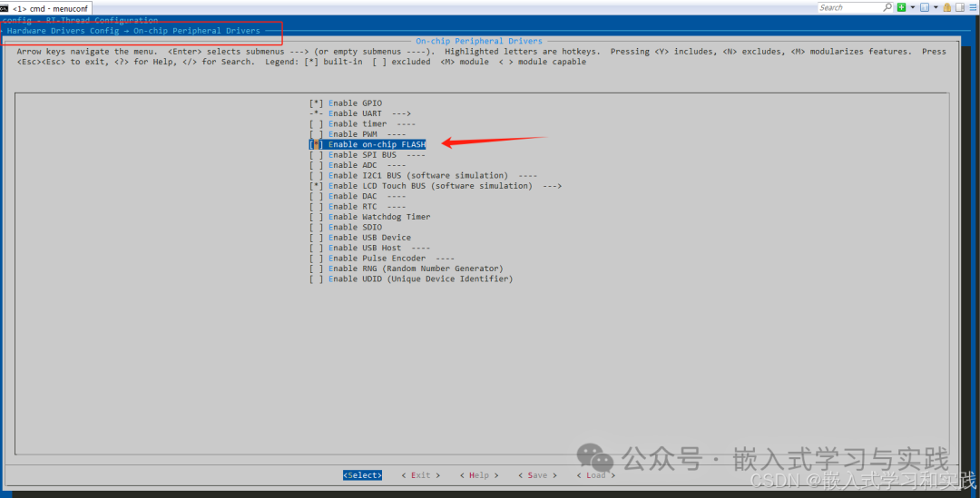Click the blue active console number icon
The height and width of the screenshot is (498, 980).
[925, 7]
